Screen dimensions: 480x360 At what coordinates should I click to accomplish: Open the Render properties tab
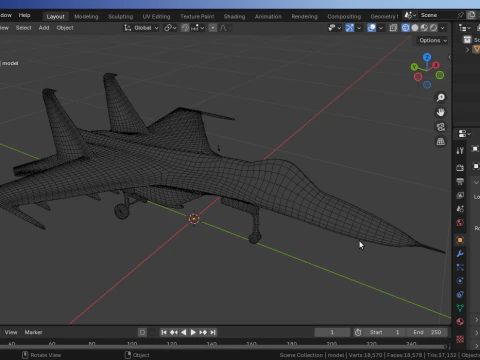coord(460,168)
